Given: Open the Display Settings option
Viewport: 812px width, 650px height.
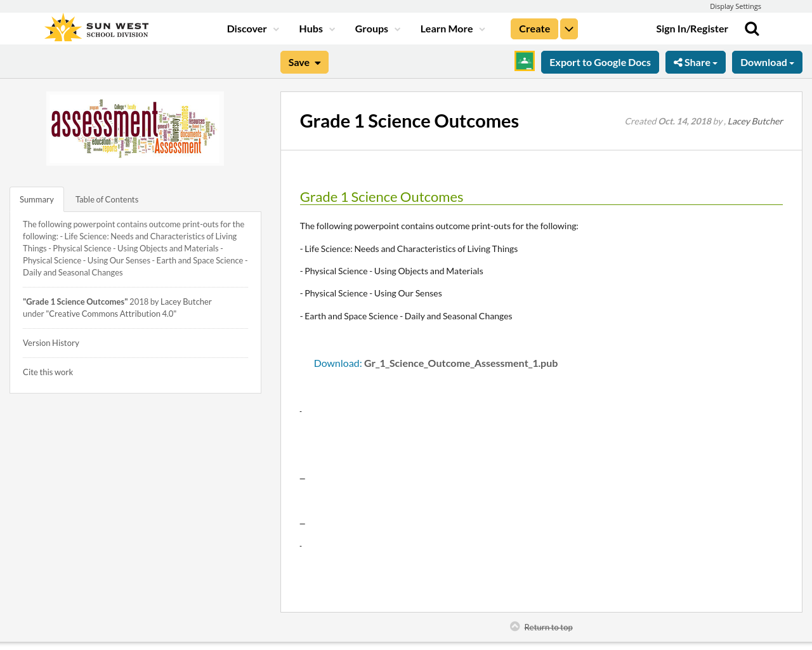Looking at the screenshot, I should pyautogui.click(x=735, y=5).
